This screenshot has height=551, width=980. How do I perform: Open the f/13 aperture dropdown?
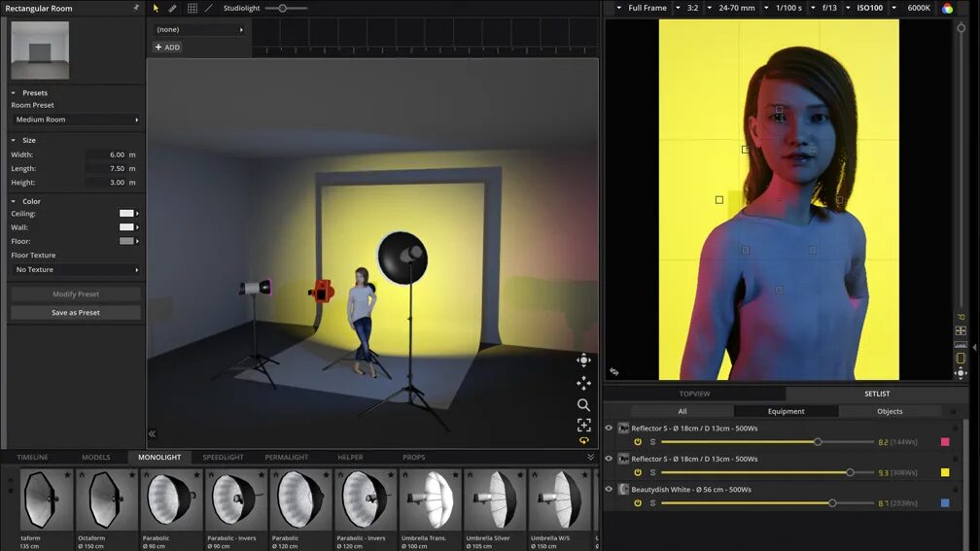[823, 8]
